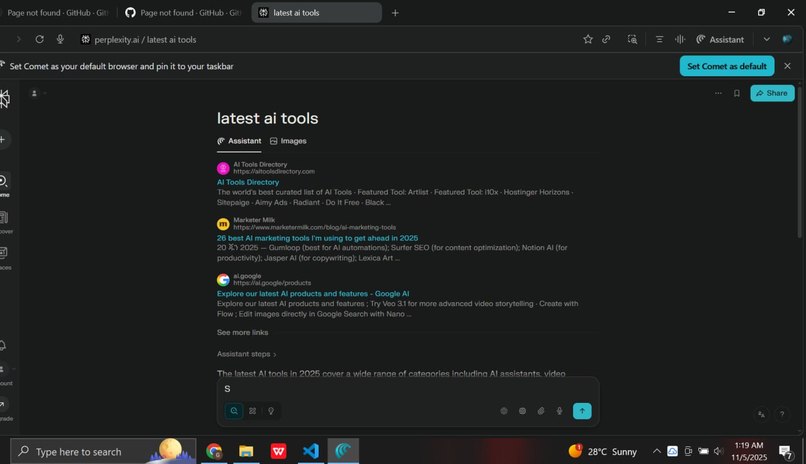Open Chrome from the taskbar
The width and height of the screenshot is (806, 464).
click(x=214, y=451)
